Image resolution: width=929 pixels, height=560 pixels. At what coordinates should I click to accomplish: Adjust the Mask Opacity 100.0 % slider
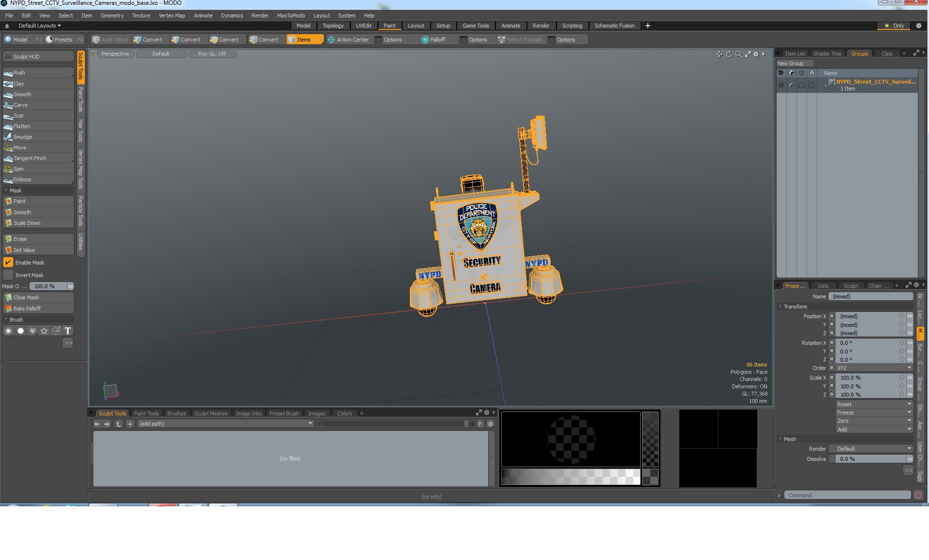[52, 286]
